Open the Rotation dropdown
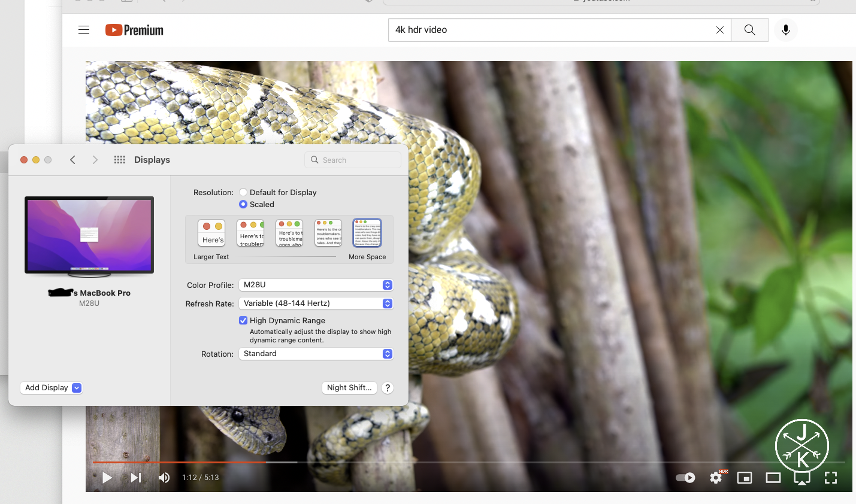 coord(316,354)
